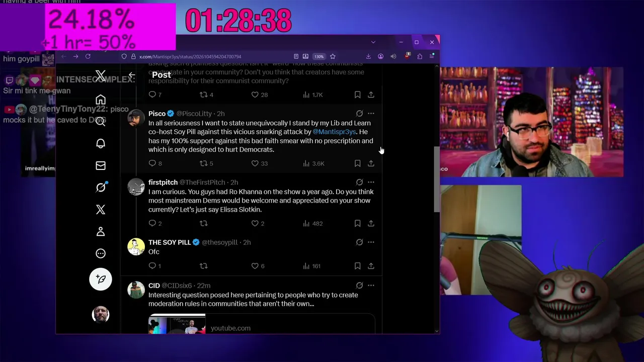This screenshot has height=362, width=644.
Task: Repost Pisco's post
Action: point(203,163)
